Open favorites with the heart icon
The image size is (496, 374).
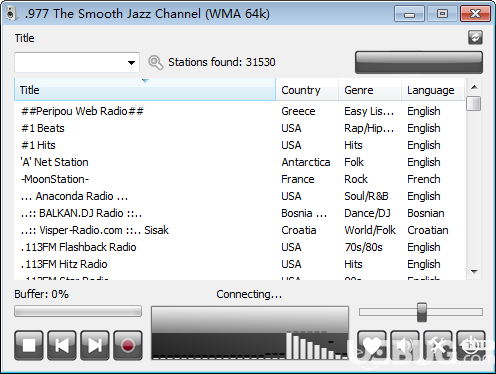tap(372, 345)
